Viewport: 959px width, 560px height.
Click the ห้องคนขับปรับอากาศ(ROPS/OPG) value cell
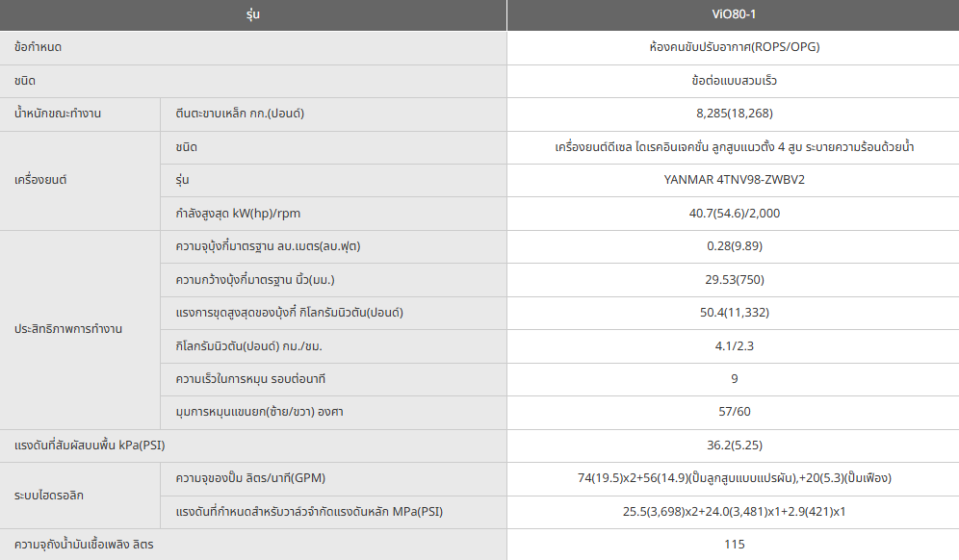[x=734, y=47]
